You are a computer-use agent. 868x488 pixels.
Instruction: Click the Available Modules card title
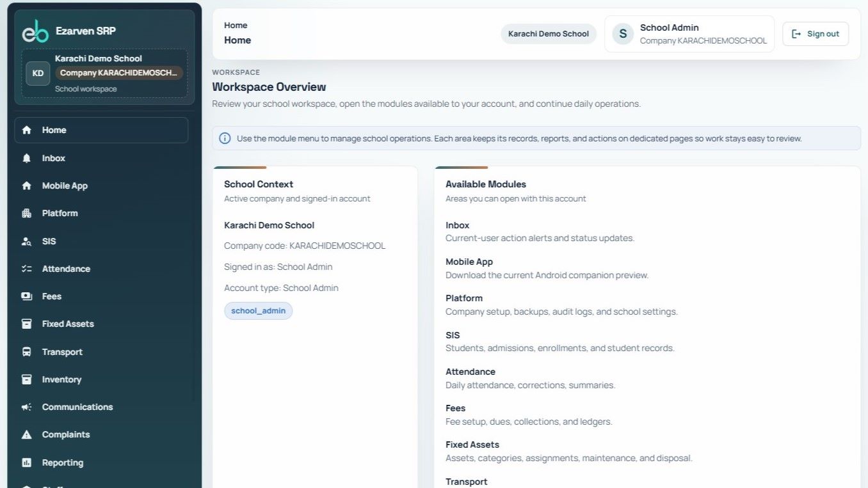coord(486,184)
